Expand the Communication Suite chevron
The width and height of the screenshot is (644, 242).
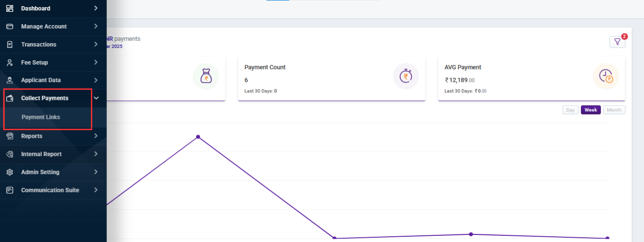96,190
